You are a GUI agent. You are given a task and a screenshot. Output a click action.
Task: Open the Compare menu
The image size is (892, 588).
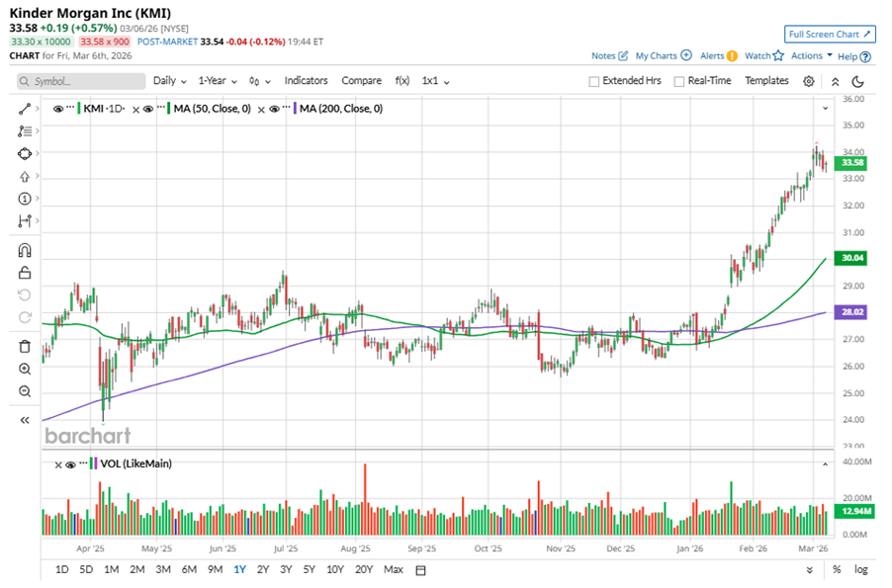361,81
